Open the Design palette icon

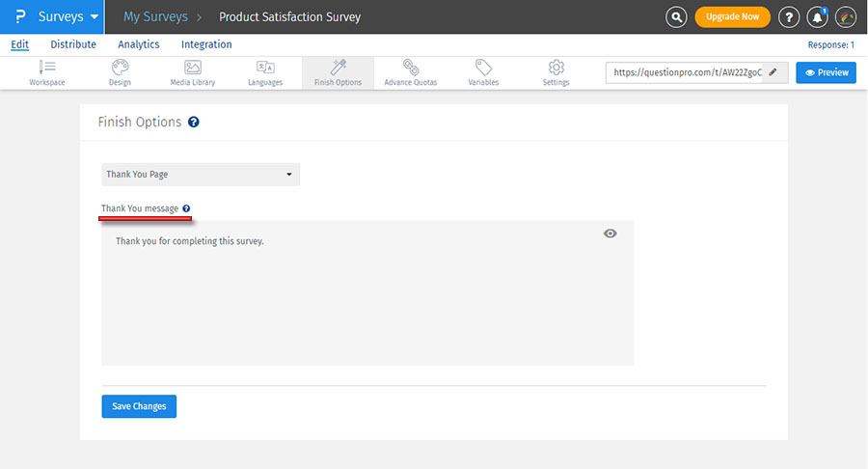[x=120, y=68]
